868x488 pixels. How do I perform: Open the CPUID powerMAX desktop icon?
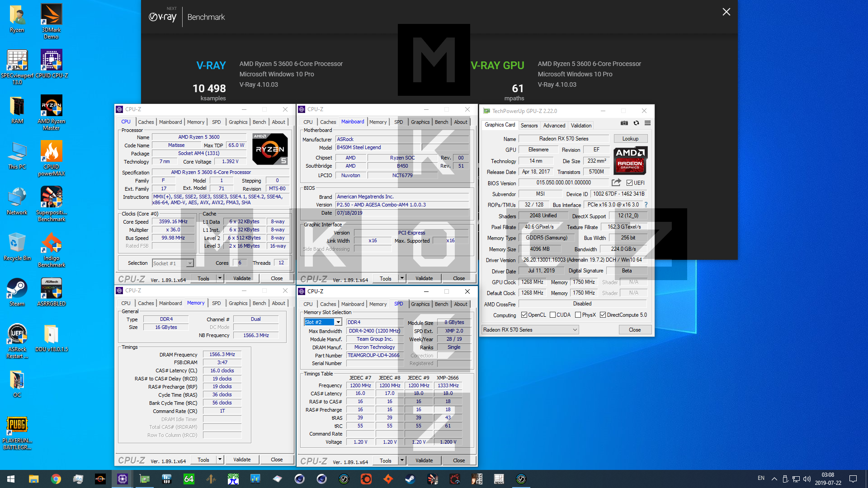[51, 158]
